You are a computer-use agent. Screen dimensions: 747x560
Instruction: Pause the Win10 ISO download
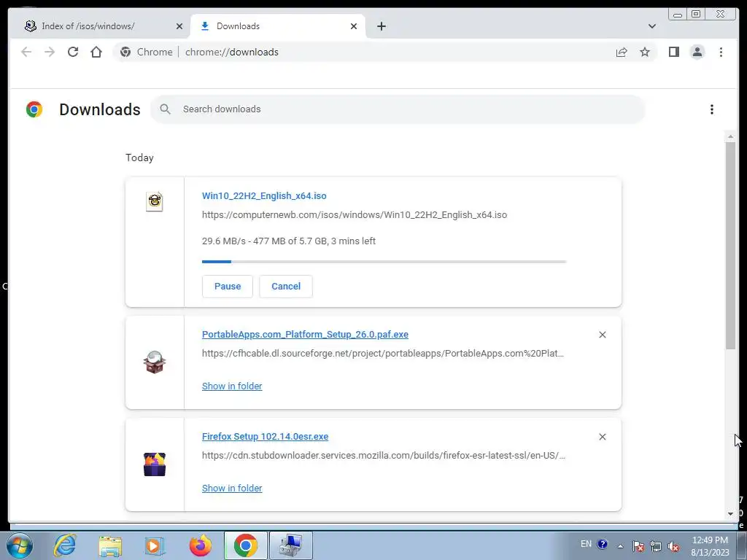click(228, 286)
